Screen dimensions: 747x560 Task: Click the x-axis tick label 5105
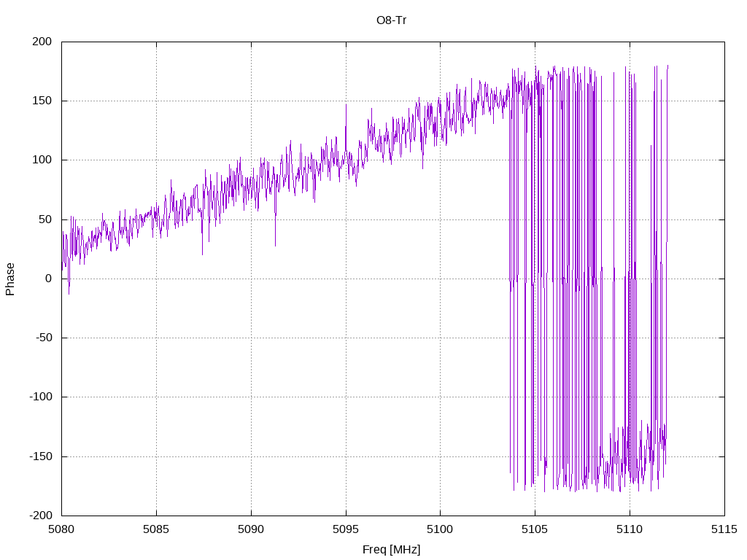pos(535,529)
